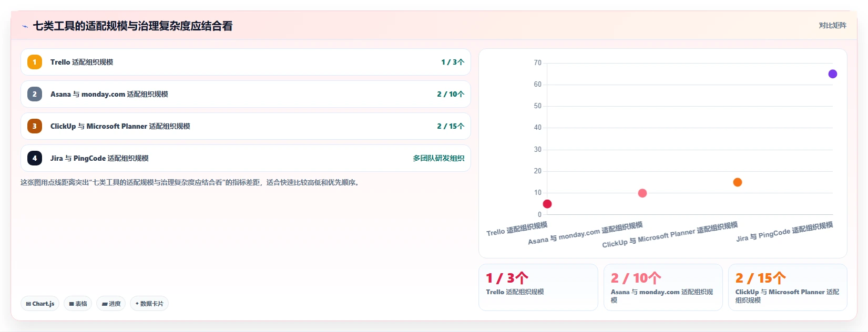Screen dimensions: 868x332
Task: Click the small icon before the card title
Action: click(25, 26)
